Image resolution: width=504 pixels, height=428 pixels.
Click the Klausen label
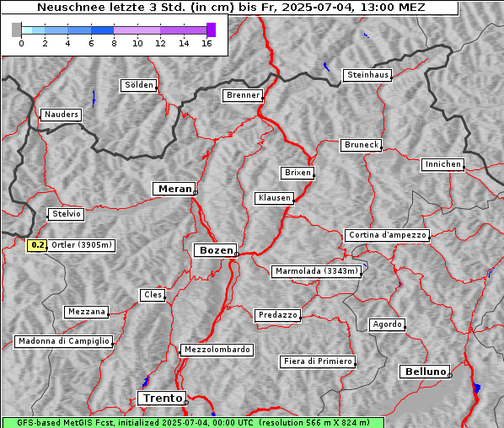point(275,198)
